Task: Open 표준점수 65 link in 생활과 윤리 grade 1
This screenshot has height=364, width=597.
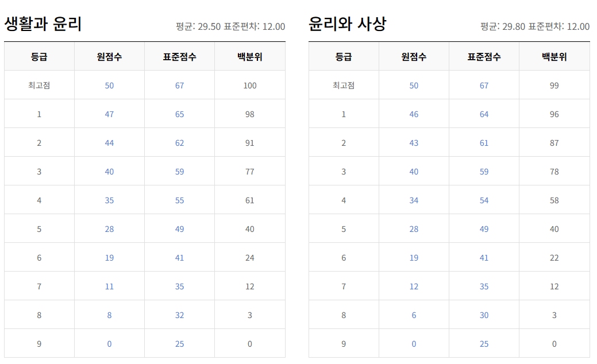Action: 179,114
